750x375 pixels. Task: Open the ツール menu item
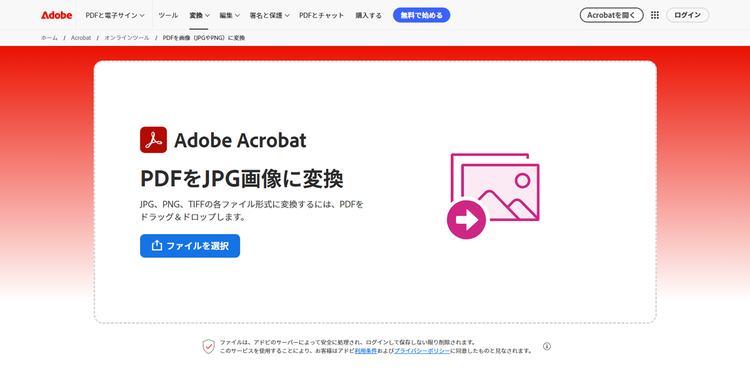(168, 15)
